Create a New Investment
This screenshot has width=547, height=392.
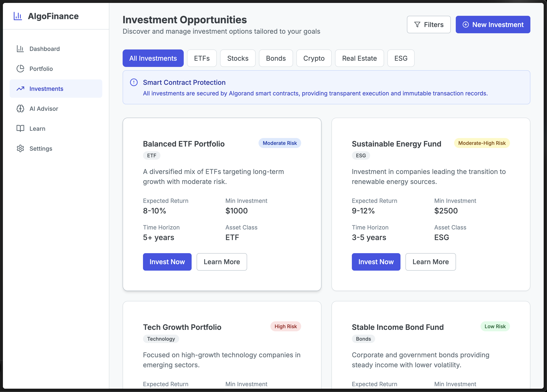493,25
